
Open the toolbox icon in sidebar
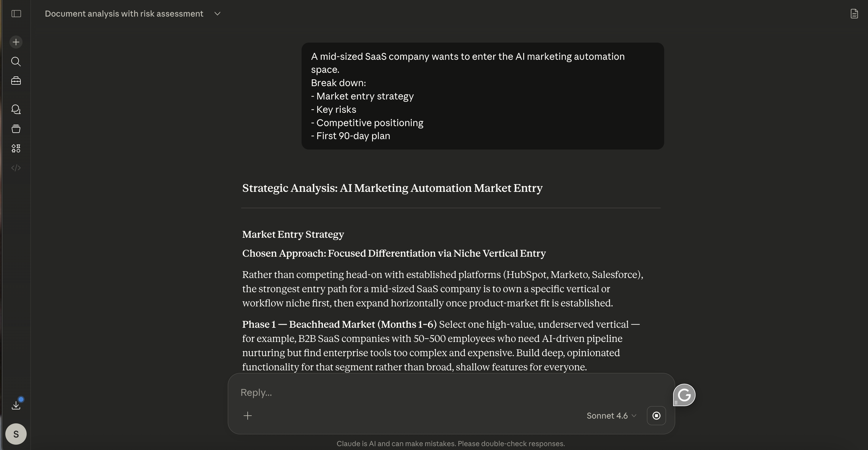[x=16, y=81]
